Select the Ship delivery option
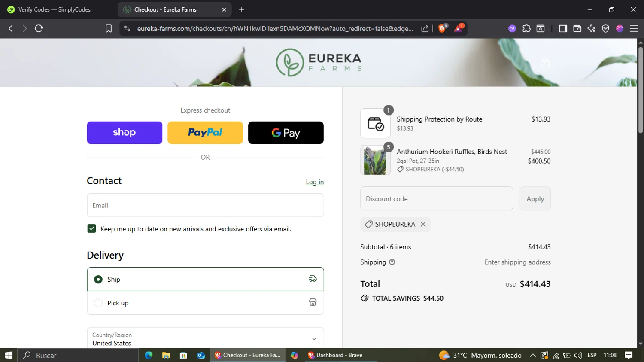 click(x=205, y=279)
